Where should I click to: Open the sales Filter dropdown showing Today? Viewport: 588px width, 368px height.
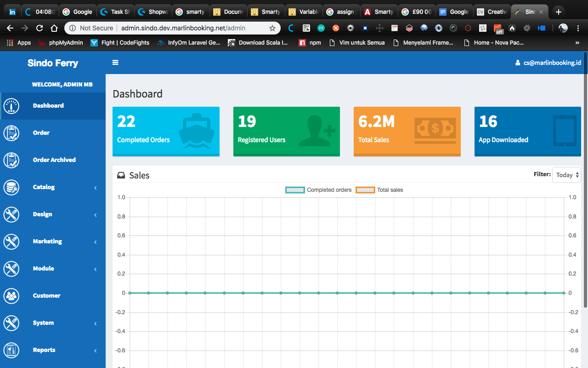pos(566,175)
